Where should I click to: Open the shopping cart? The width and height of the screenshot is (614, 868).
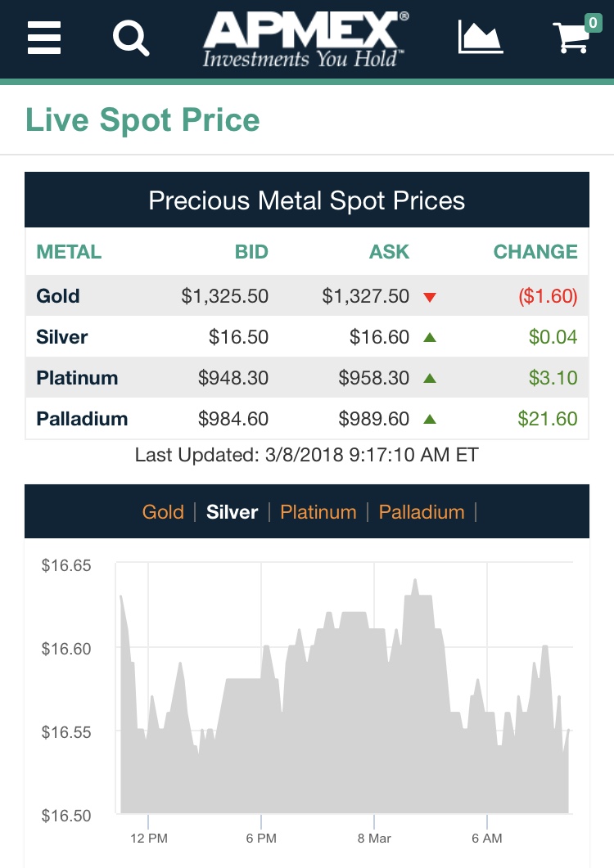(x=574, y=38)
